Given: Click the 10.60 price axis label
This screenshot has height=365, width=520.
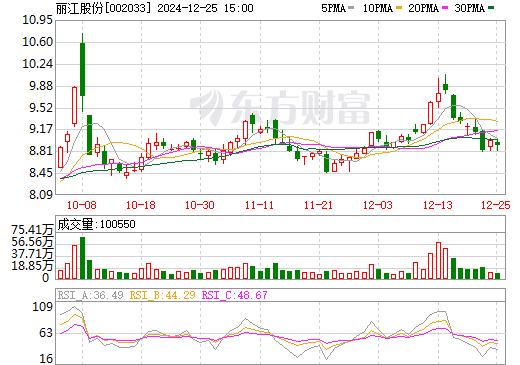Looking at the screenshot, I should [37, 42].
